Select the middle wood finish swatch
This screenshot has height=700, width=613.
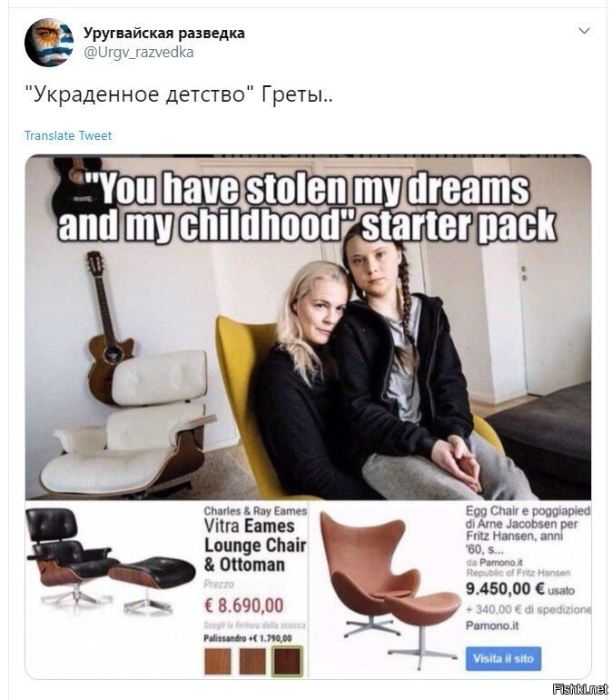[x=252, y=661]
